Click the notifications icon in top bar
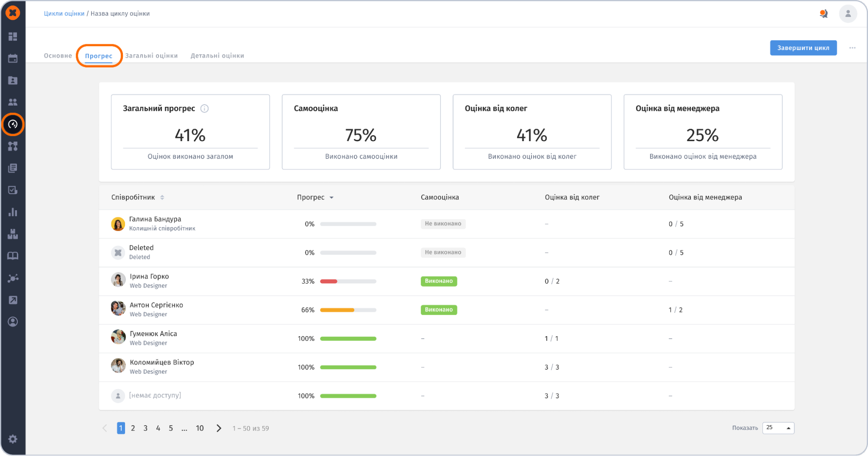 (x=823, y=14)
